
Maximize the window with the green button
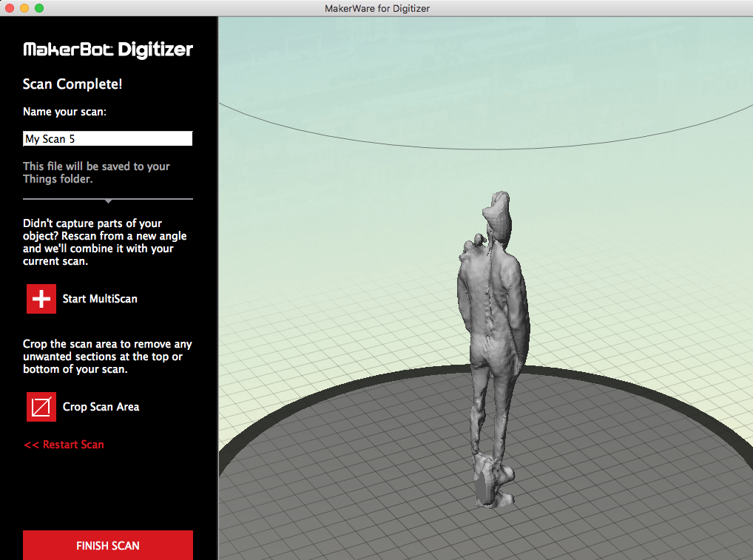(x=39, y=8)
